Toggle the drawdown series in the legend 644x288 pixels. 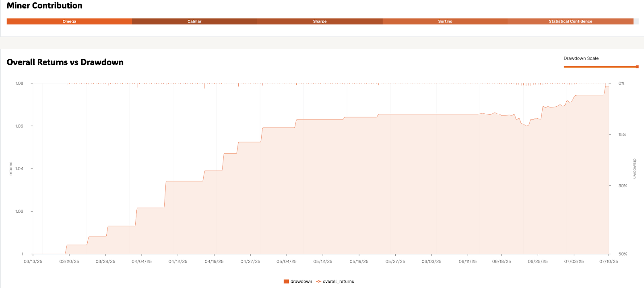301,282
